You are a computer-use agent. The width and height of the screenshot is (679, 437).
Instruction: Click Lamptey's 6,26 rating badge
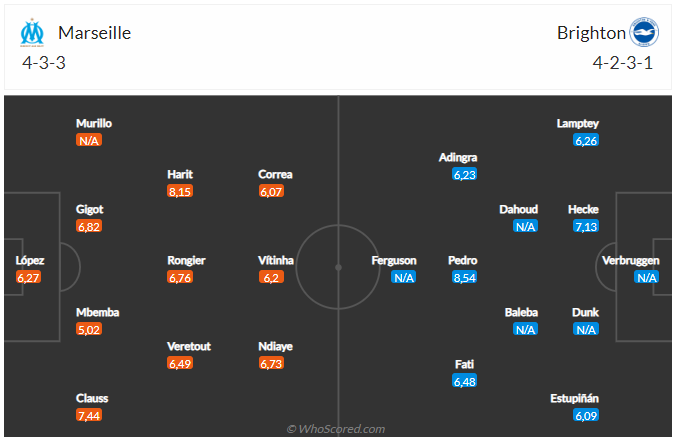586,141
